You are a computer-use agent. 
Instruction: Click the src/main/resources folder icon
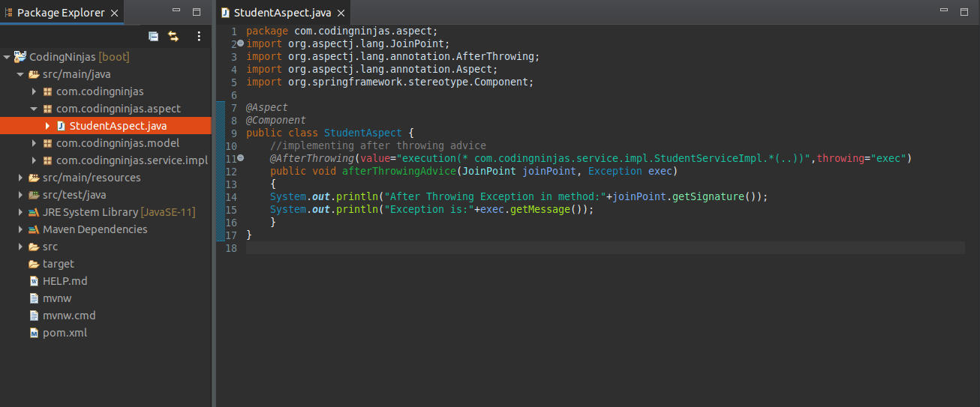pos(34,178)
